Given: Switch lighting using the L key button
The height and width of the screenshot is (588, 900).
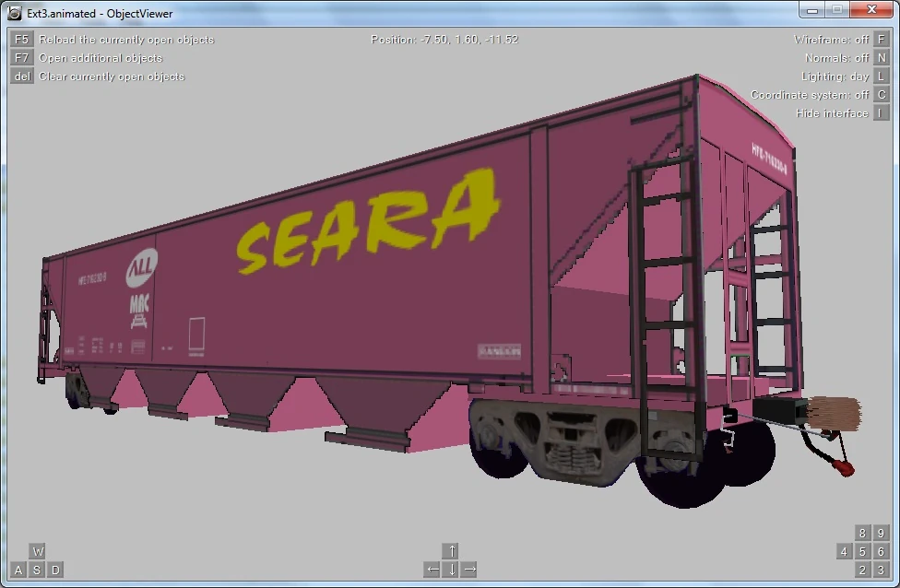Looking at the screenshot, I should coord(881,76).
